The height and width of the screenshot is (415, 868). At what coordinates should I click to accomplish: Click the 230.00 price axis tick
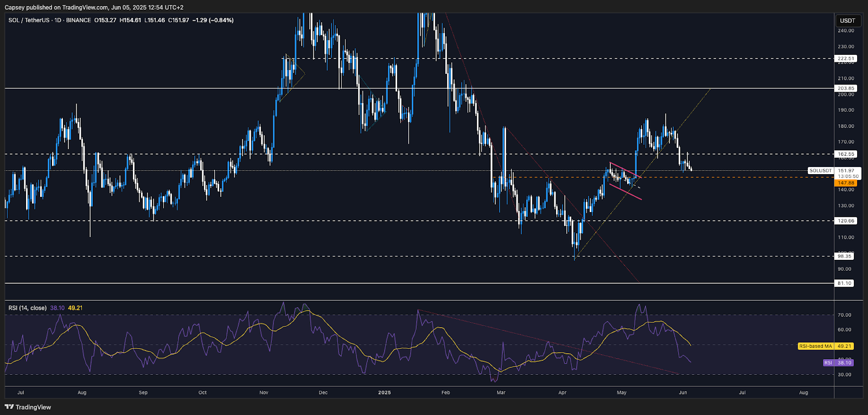[846, 47]
